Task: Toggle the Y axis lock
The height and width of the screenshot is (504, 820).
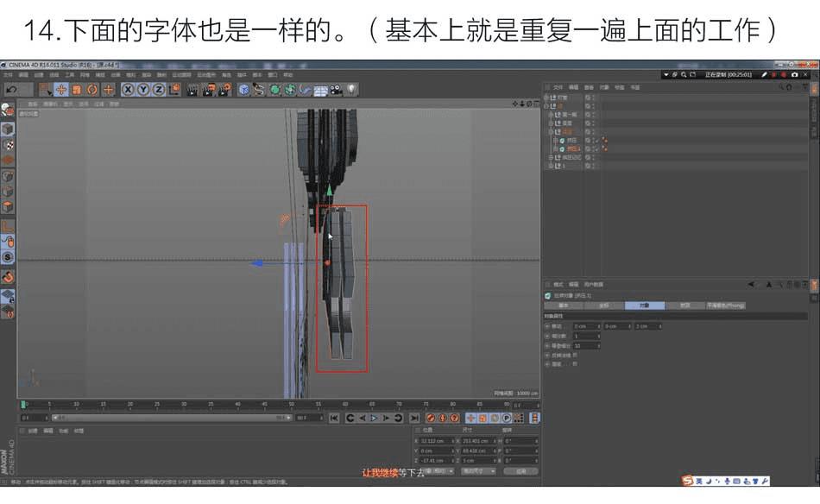Action: (143, 90)
